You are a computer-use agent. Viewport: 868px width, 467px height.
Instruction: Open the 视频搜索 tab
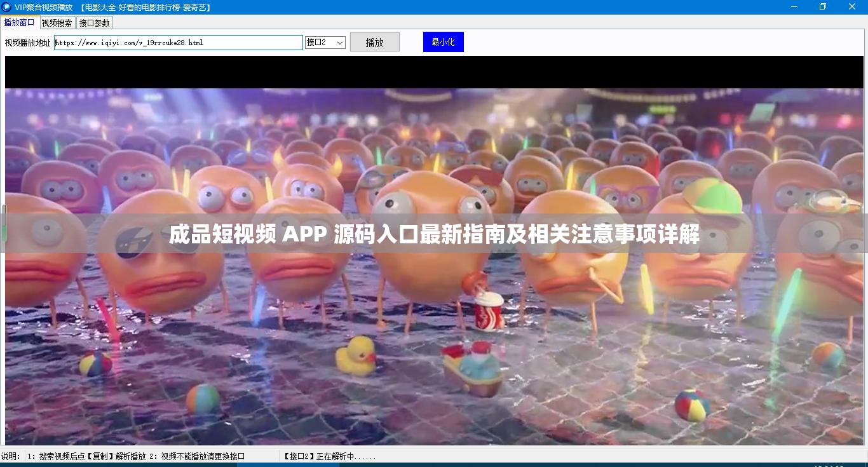pos(57,23)
